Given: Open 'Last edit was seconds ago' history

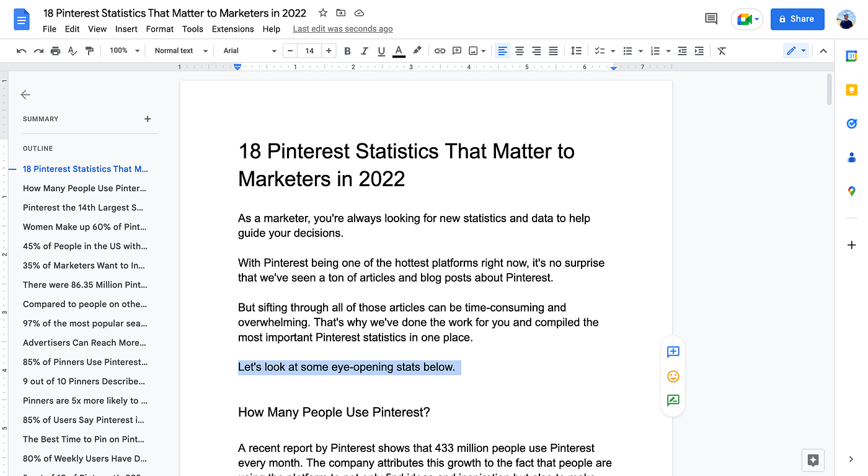Looking at the screenshot, I should (x=343, y=29).
